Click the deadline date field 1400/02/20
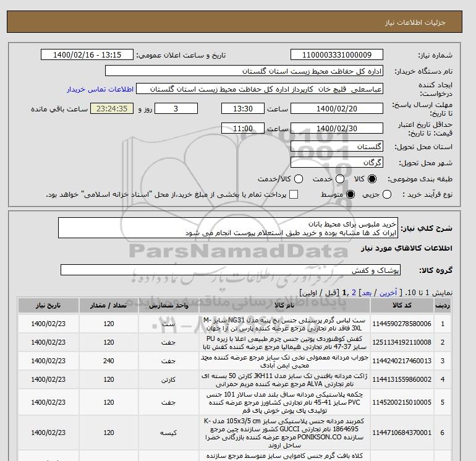Image resolution: width=476 pixels, height=461 pixels. tap(337, 108)
